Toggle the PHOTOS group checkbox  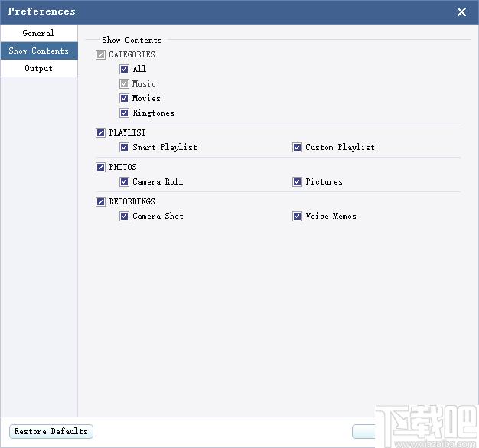100,167
